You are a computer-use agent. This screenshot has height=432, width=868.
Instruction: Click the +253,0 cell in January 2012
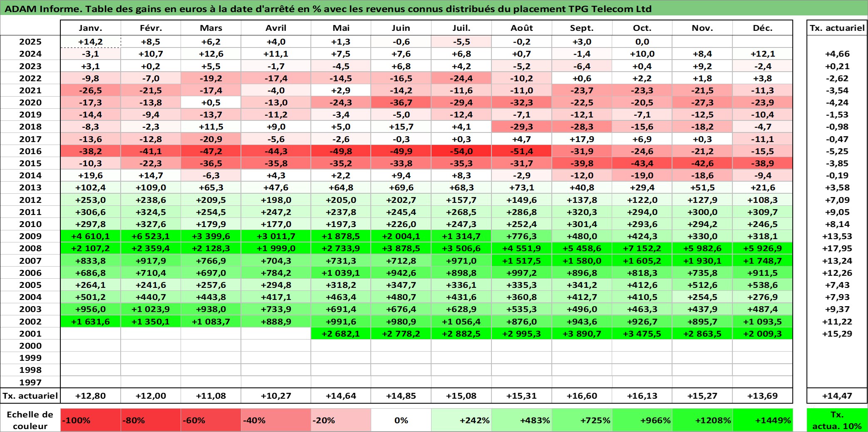tap(91, 200)
